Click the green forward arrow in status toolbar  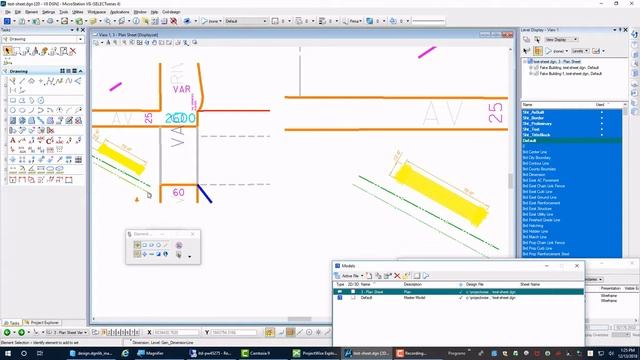(x=21, y=333)
